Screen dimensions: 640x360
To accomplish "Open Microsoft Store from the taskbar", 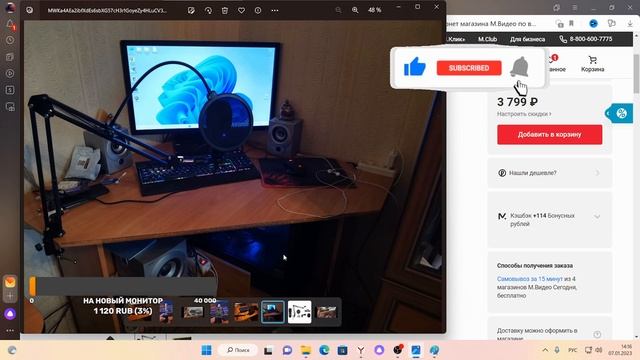I will point(342,350).
